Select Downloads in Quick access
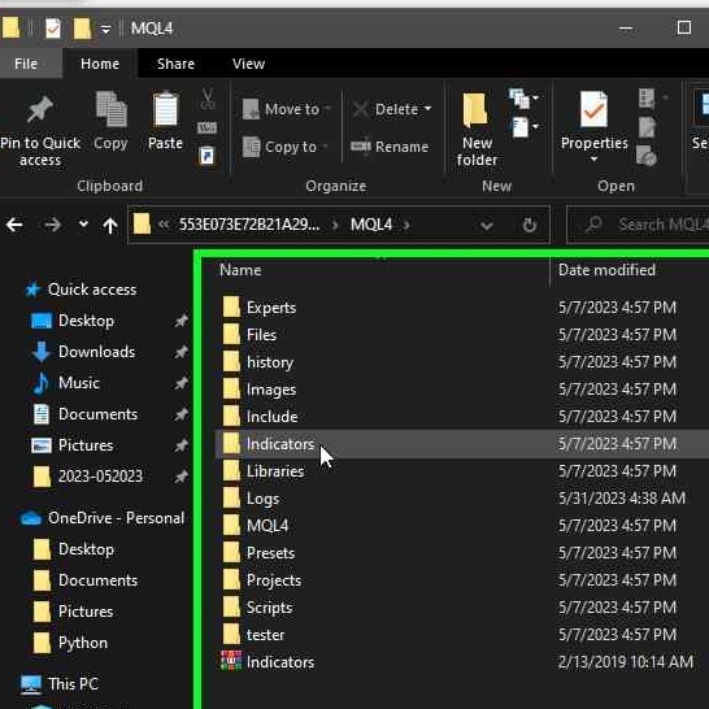709x709 pixels. (x=96, y=352)
